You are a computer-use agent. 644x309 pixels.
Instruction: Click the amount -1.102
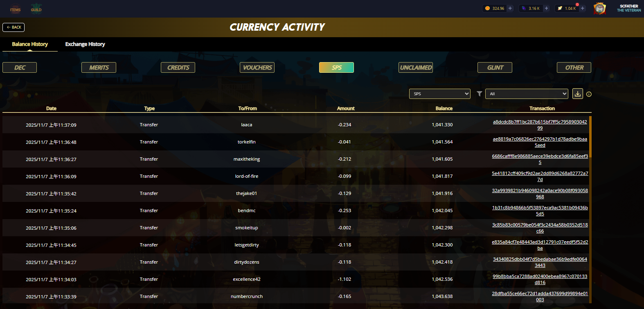(x=345, y=279)
